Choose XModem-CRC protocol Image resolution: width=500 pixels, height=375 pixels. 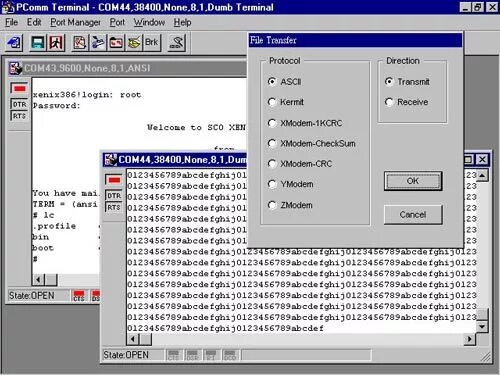click(x=300, y=164)
